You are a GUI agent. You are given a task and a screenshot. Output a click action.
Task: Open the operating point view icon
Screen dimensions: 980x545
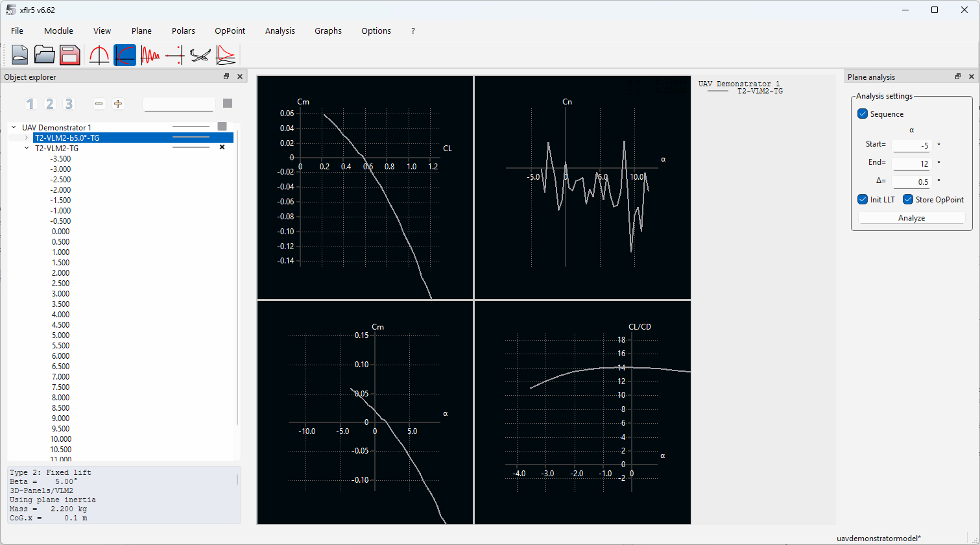99,55
